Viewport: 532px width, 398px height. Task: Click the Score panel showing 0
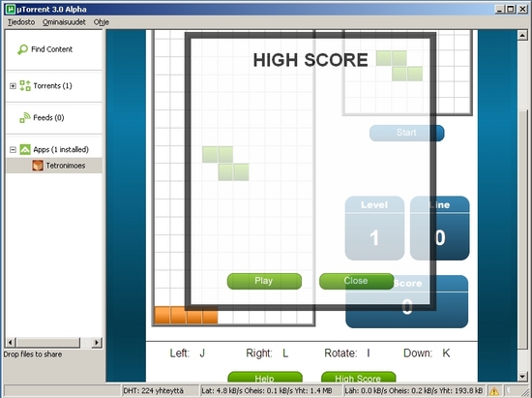[407, 301]
